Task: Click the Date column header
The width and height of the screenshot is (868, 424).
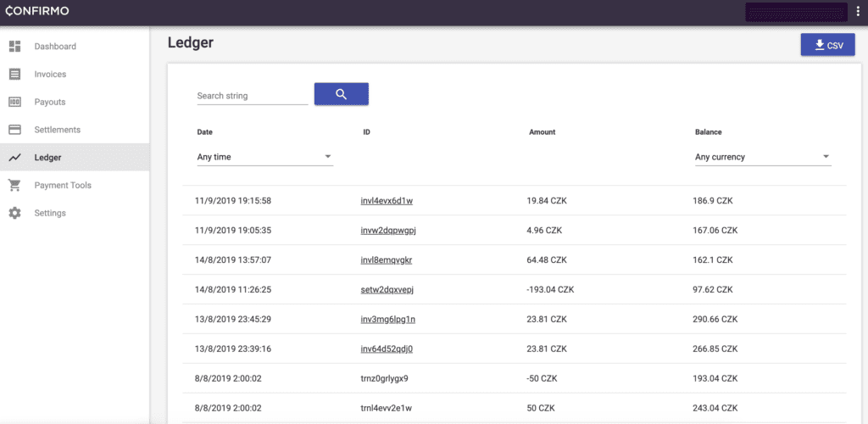Action: (205, 132)
